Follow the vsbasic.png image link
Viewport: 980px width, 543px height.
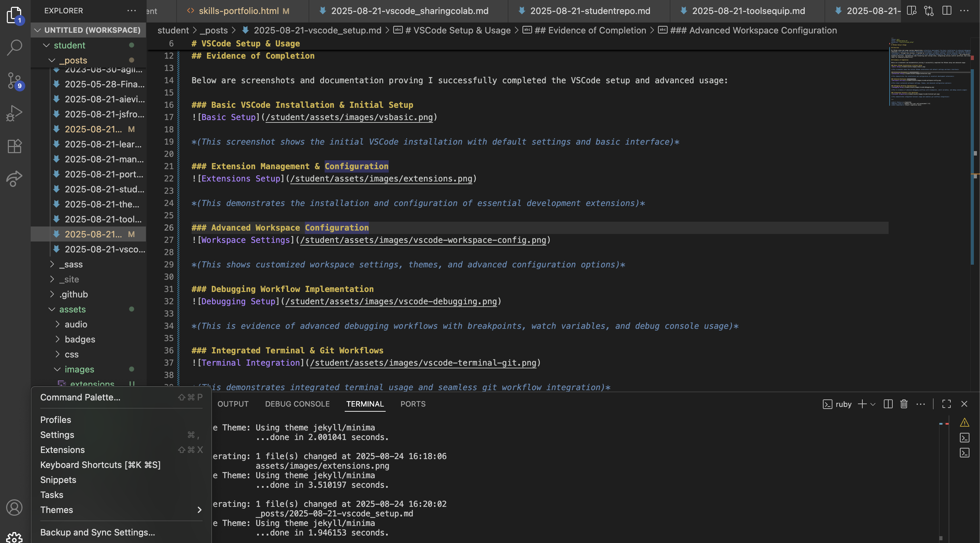coord(349,117)
